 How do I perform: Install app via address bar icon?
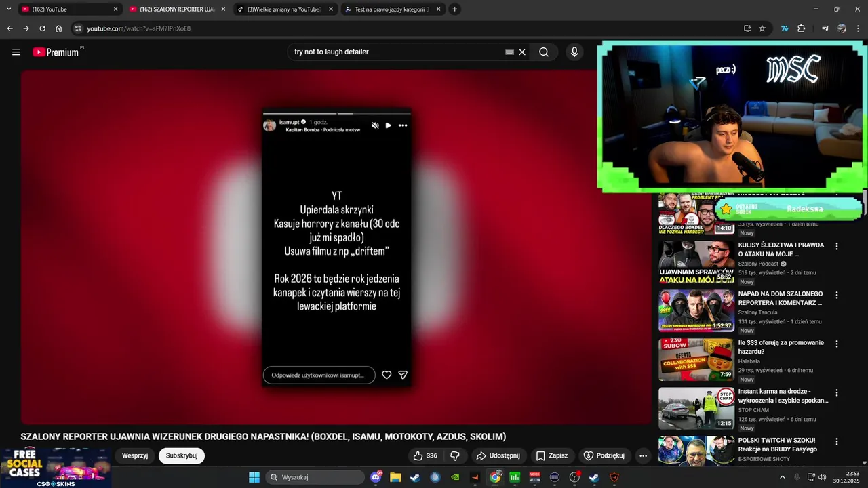click(747, 28)
